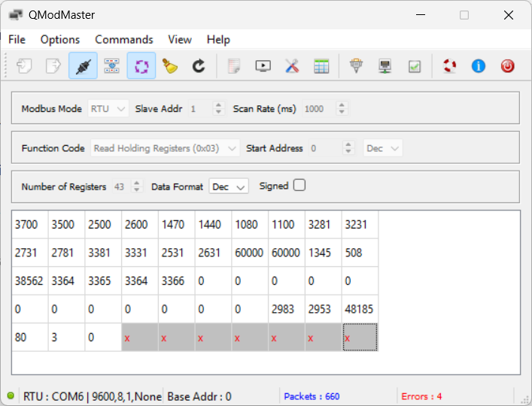532x406 pixels.
Task: Expand the Function Code dropdown
Action: 165,148
